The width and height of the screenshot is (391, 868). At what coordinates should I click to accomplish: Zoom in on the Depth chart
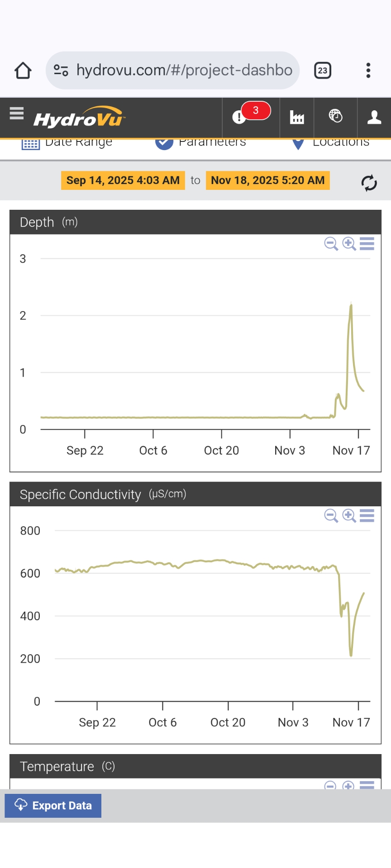[349, 244]
